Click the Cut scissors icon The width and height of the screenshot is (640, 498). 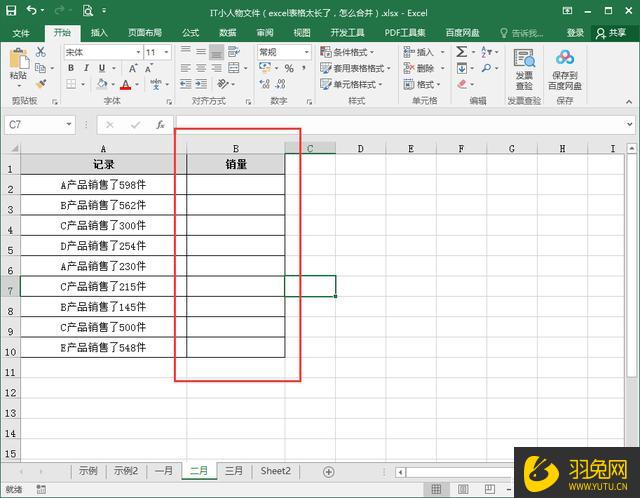40,52
